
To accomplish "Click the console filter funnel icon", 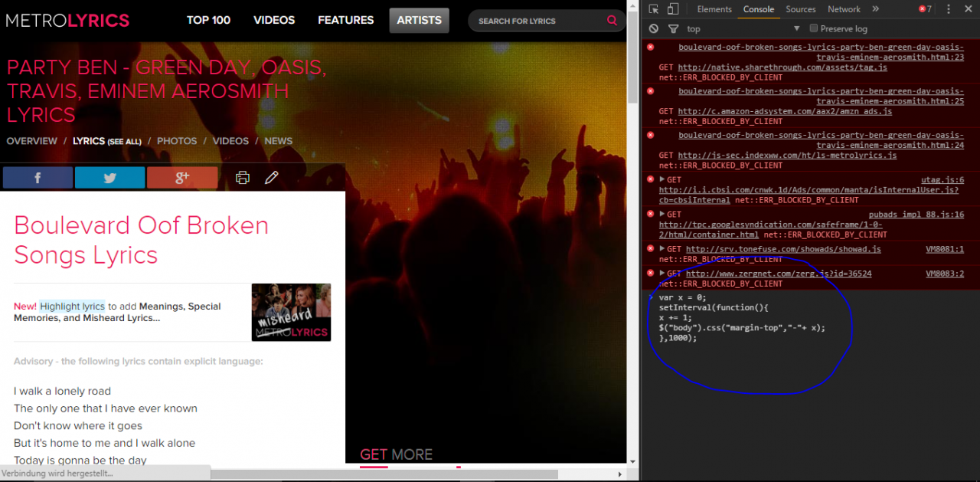I will [x=673, y=28].
